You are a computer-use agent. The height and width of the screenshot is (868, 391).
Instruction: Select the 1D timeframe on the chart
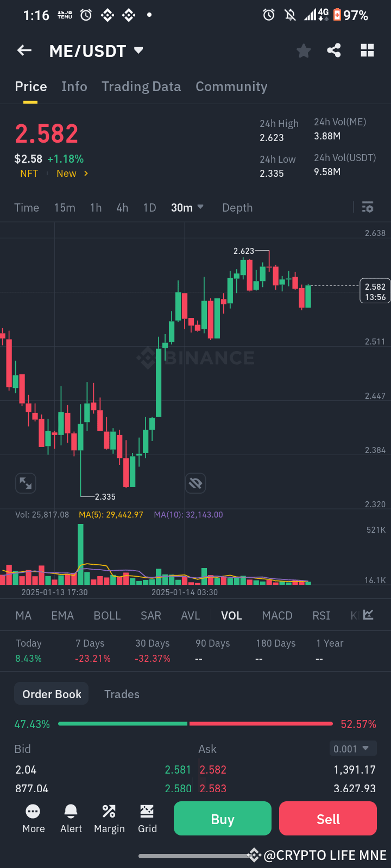(149, 207)
